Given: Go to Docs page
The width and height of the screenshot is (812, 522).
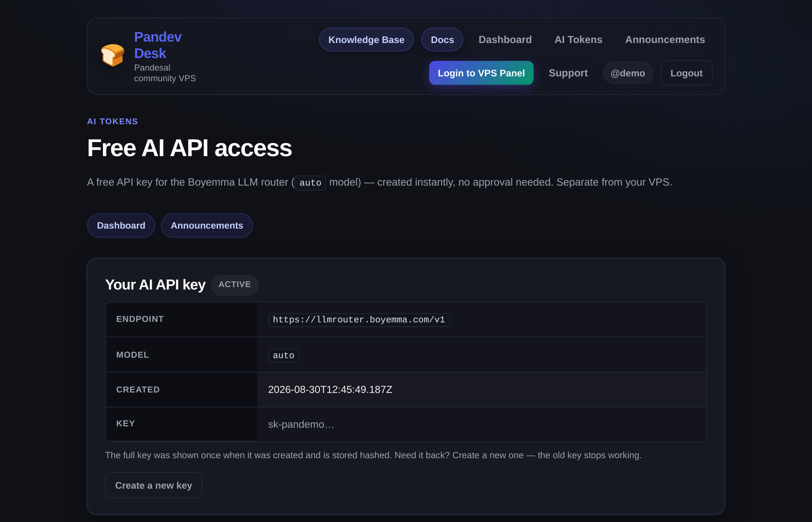Looking at the screenshot, I should 442,40.
